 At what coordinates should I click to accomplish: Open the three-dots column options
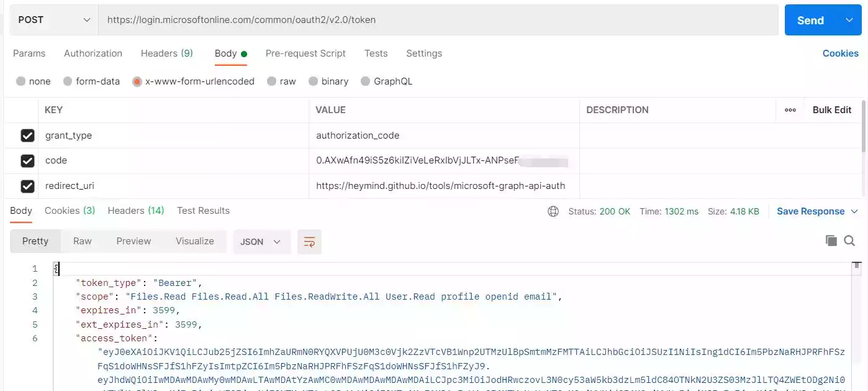point(790,110)
